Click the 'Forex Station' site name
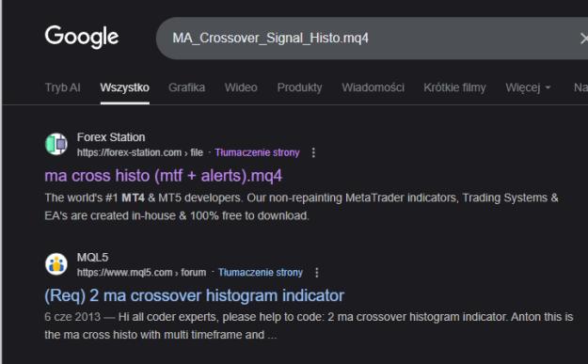 (x=111, y=137)
